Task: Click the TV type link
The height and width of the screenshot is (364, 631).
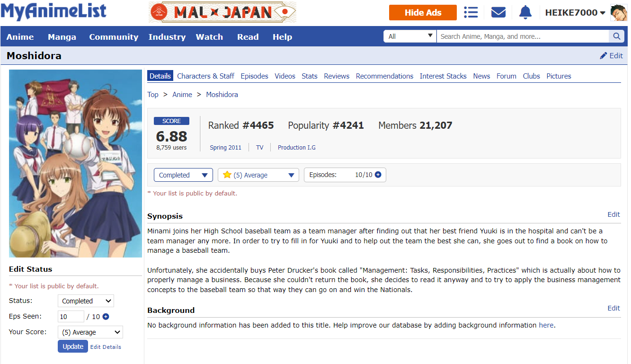Action: [x=259, y=148]
